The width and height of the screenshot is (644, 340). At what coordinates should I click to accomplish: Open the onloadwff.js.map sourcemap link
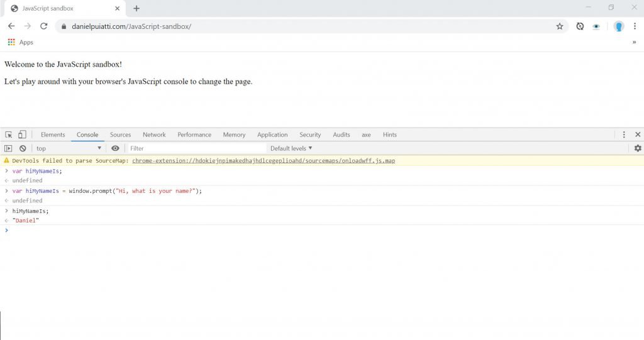[x=264, y=160]
